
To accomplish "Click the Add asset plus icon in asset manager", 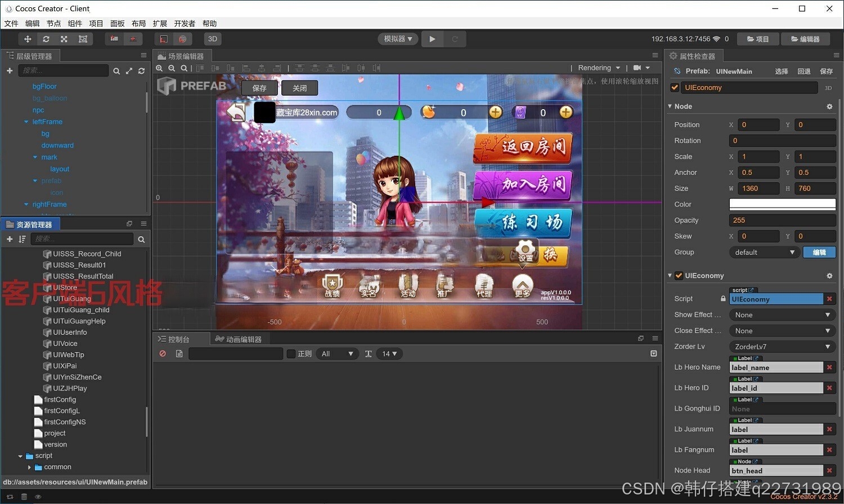I will (10, 239).
